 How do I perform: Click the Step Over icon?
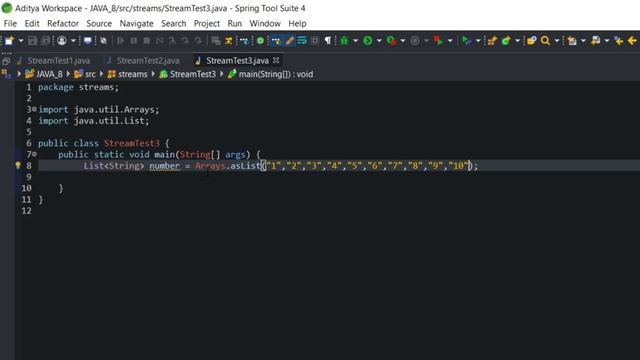point(185,40)
